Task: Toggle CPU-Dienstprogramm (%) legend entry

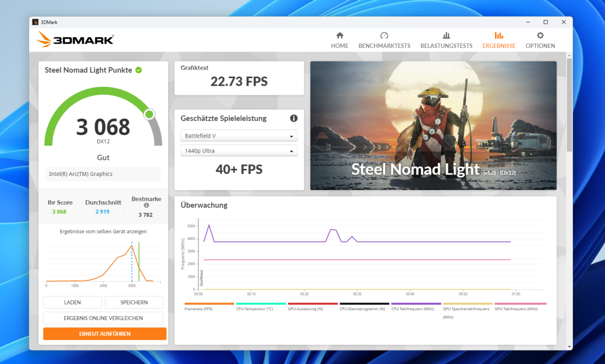Action: (x=364, y=307)
